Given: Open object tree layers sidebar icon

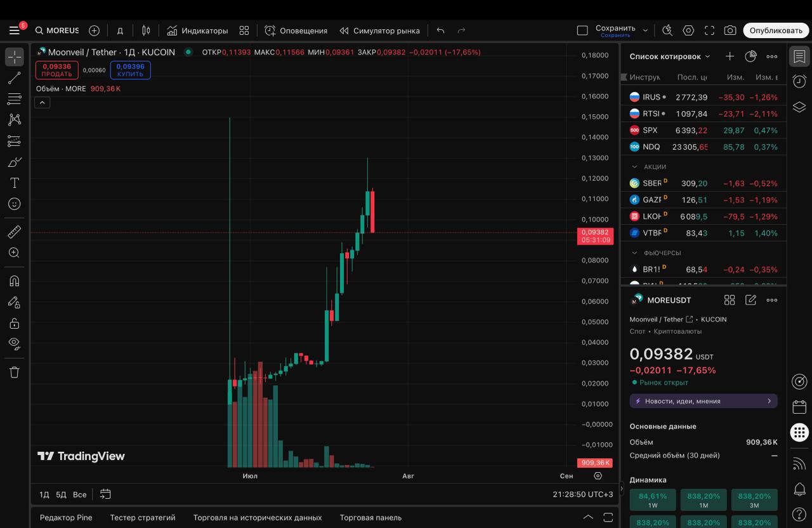Looking at the screenshot, I should tap(799, 107).
